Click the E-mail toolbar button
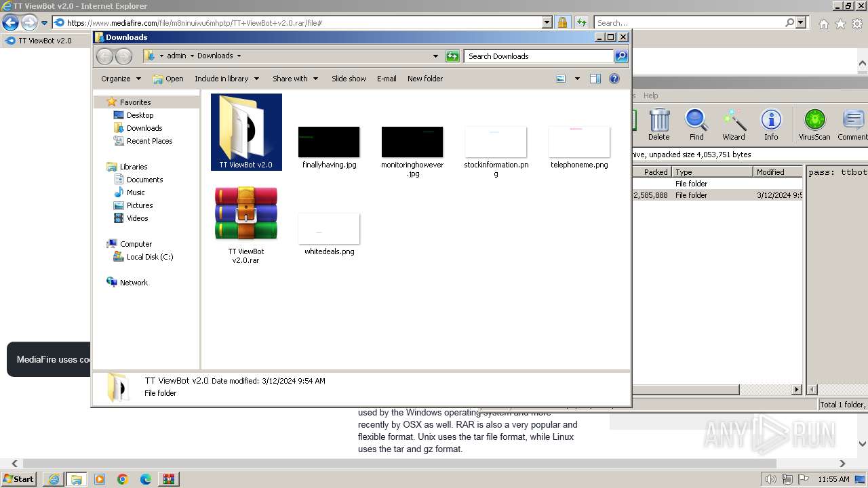This screenshot has height=488, width=868. tap(387, 79)
